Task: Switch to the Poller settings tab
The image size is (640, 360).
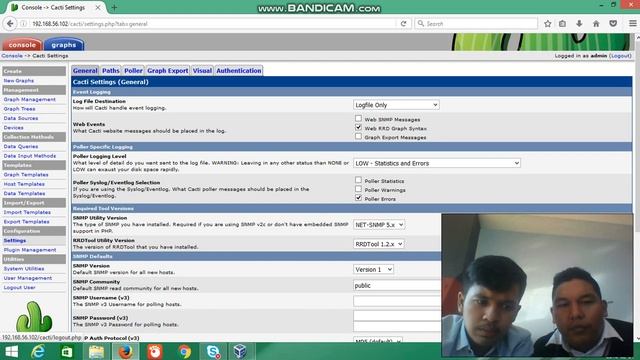Action: tap(133, 71)
